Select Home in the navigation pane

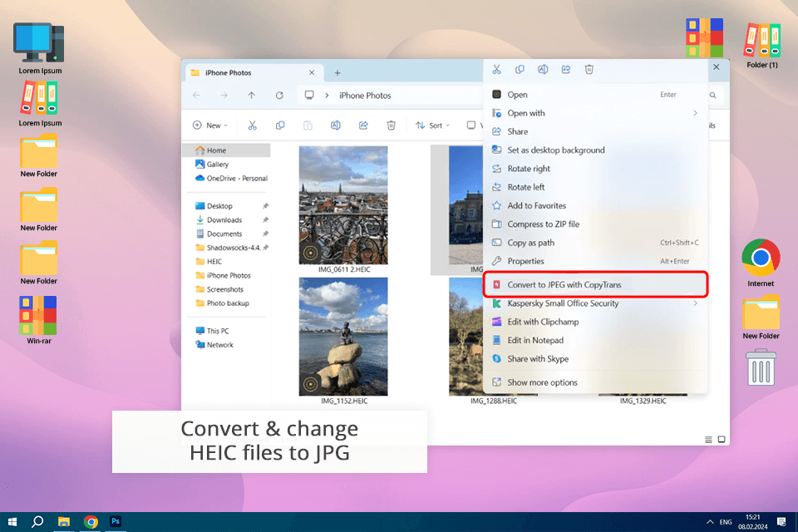(x=227, y=150)
